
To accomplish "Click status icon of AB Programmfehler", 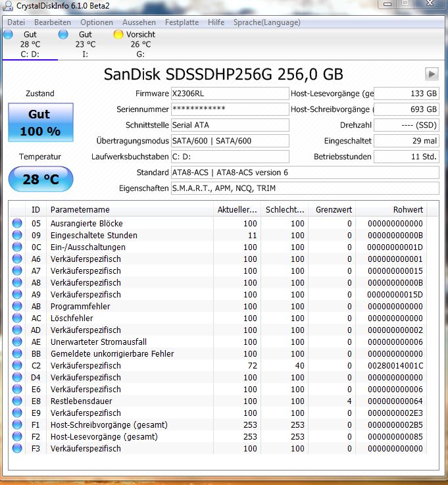I will pyautogui.click(x=17, y=306).
